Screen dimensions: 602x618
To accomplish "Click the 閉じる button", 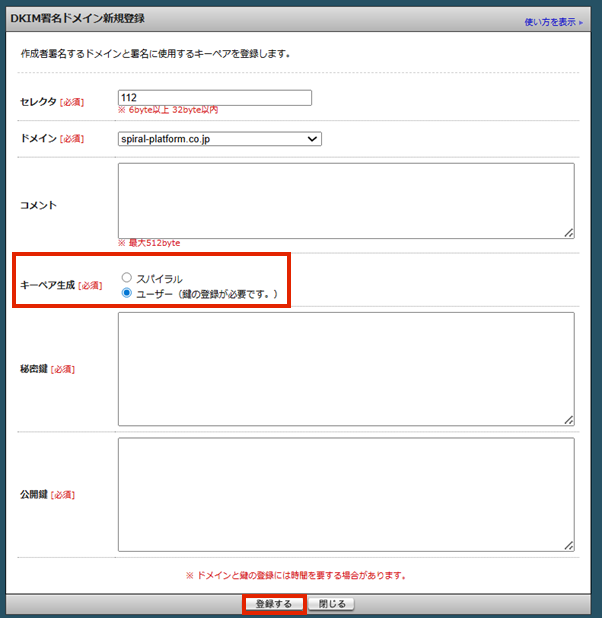I will click(x=331, y=604).
